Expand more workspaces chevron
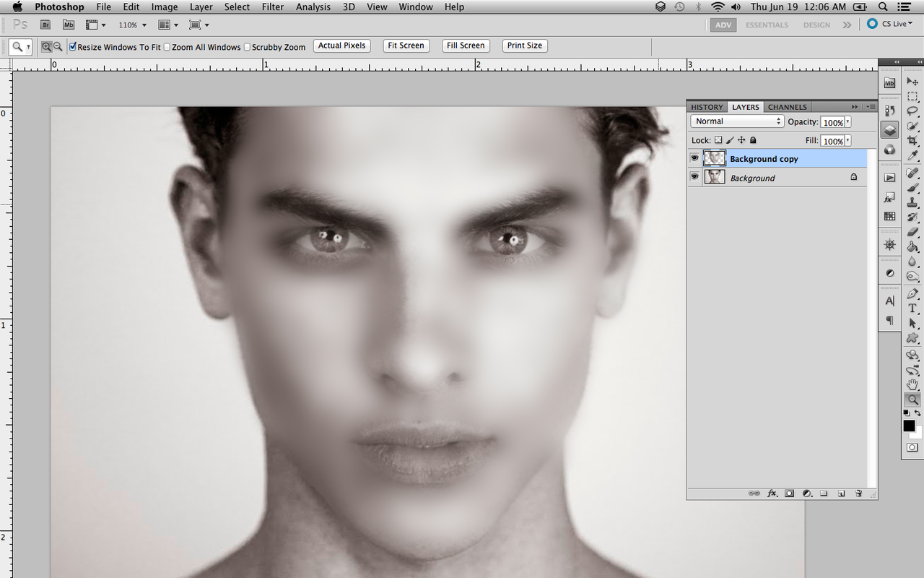This screenshot has width=924, height=578. click(847, 25)
